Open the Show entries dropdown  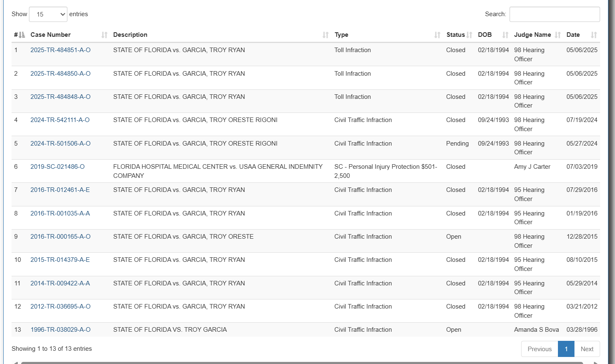click(x=48, y=14)
